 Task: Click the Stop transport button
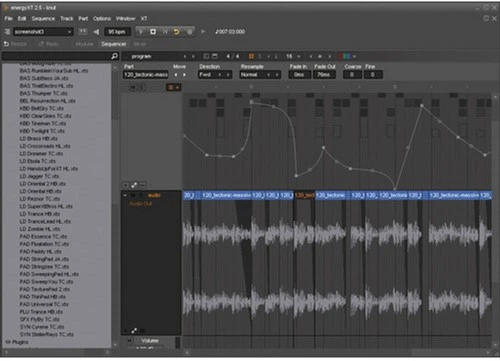pyautogui.click(x=153, y=32)
